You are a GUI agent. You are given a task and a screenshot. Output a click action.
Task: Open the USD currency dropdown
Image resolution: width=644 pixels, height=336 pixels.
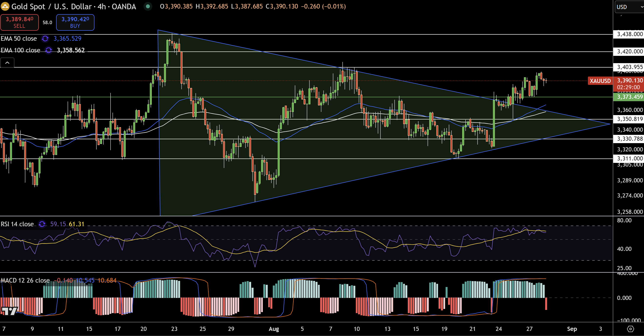point(629,7)
